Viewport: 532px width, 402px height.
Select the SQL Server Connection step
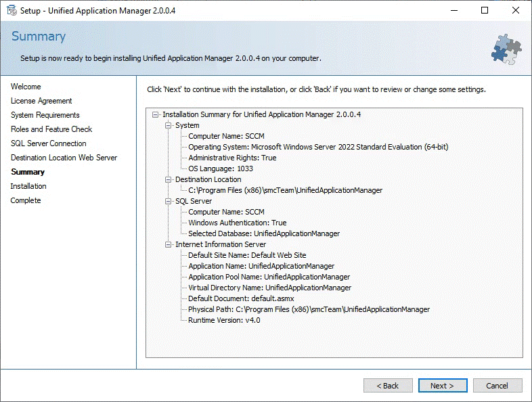pyautogui.click(x=49, y=143)
